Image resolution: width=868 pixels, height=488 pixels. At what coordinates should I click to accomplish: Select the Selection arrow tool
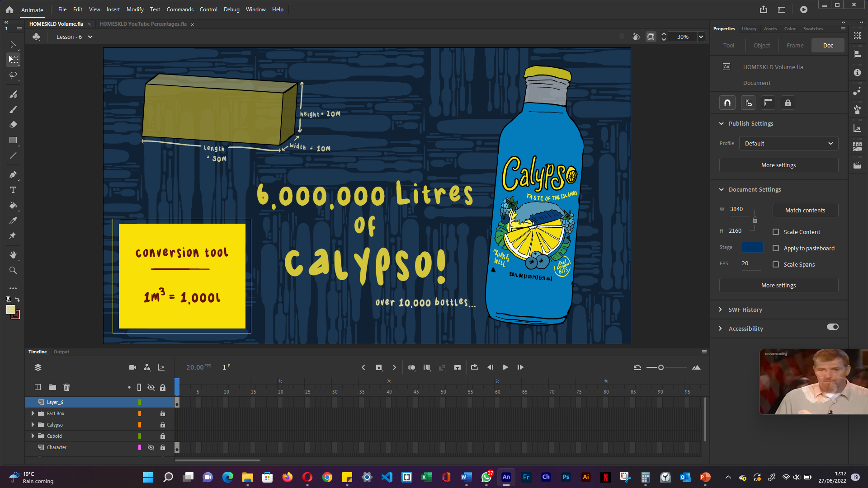click(x=13, y=45)
